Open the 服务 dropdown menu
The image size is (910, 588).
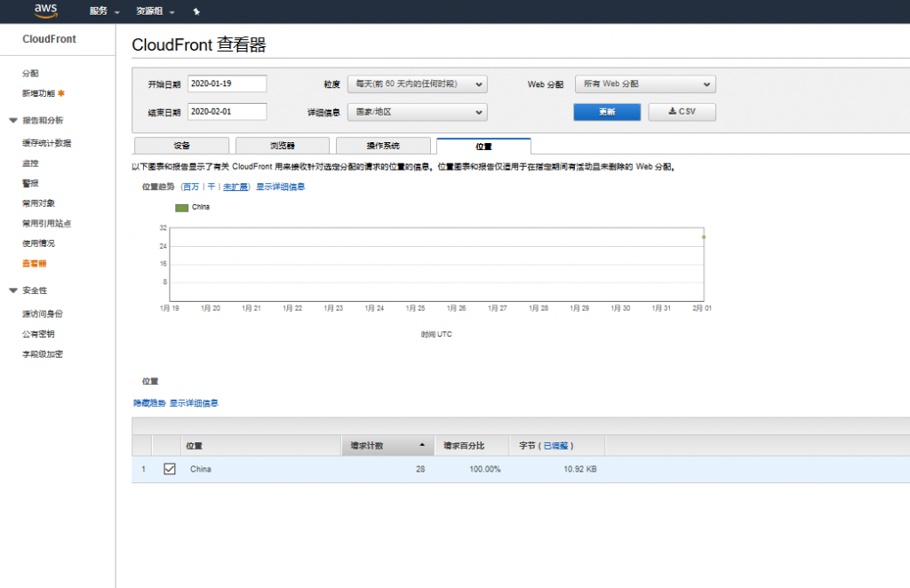click(x=105, y=11)
